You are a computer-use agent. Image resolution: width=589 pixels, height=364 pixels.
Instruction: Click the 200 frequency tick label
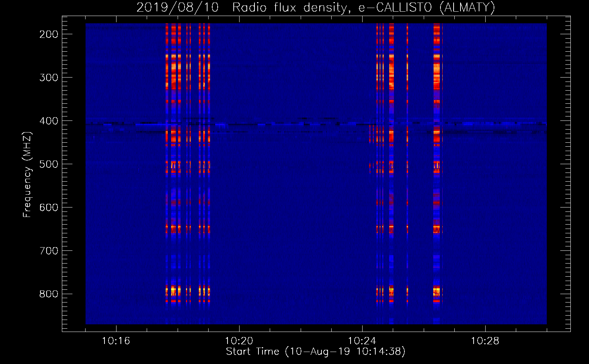(x=49, y=34)
